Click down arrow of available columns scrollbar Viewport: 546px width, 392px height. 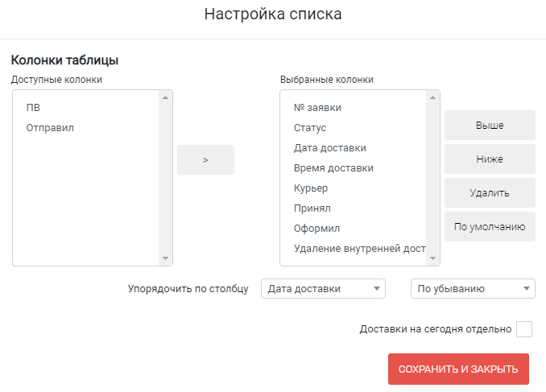click(165, 258)
